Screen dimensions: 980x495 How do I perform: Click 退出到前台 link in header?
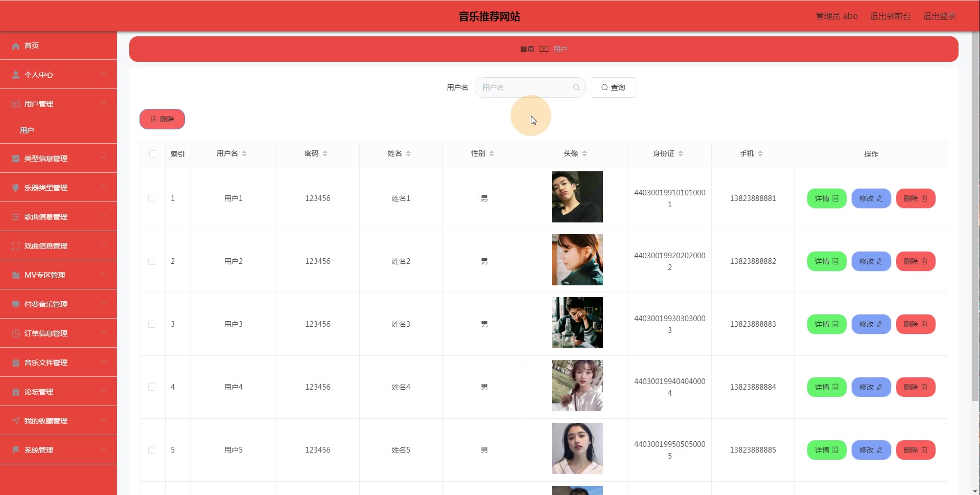[x=890, y=16]
